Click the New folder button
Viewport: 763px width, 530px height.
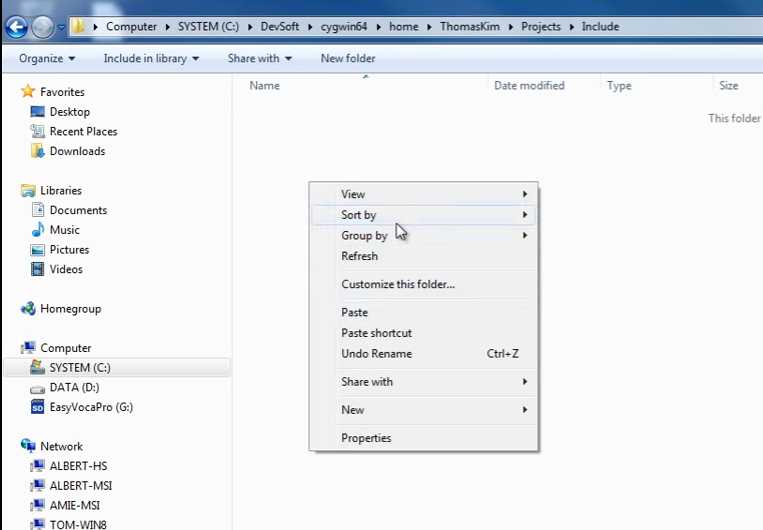pyautogui.click(x=347, y=58)
